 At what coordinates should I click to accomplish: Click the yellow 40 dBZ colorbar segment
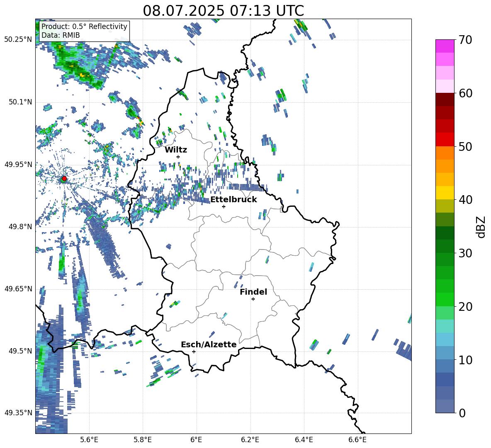445,193
